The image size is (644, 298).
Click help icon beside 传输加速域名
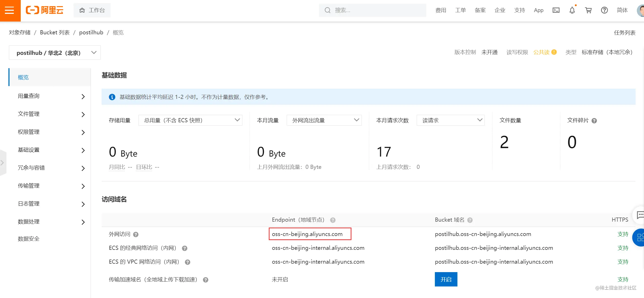[x=206, y=280]
